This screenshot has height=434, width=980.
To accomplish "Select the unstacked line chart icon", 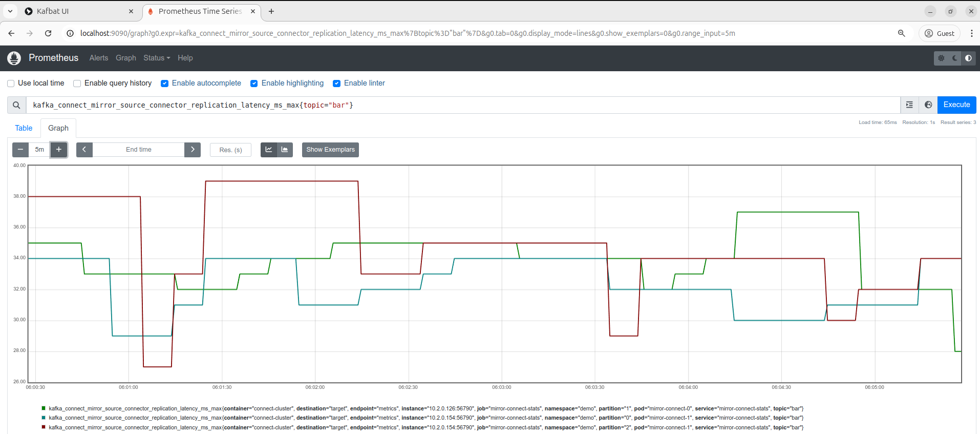I will pyautogui.click(x=269, y=150).
